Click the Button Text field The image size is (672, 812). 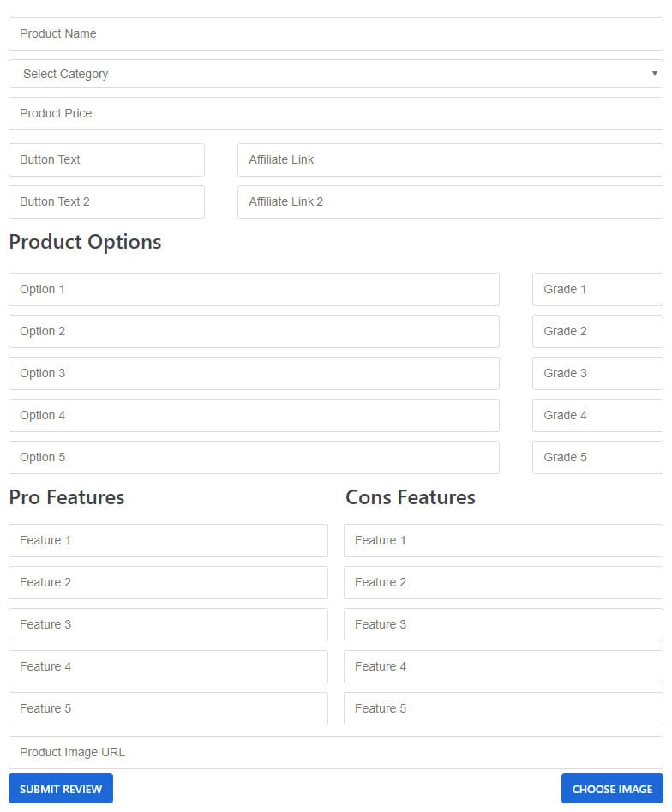click(106, 160)
